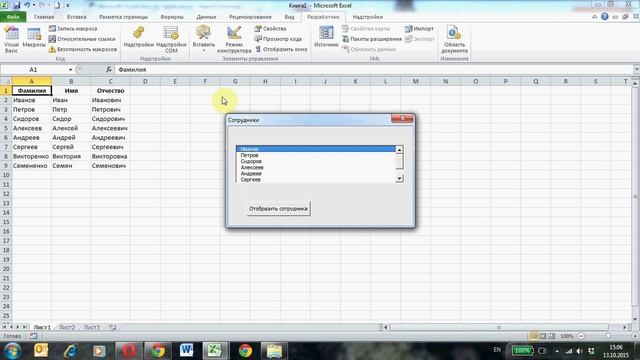This screenshot has height=360, width=640.
Task: Open Word from the taskbar
Action: [186, 351]
